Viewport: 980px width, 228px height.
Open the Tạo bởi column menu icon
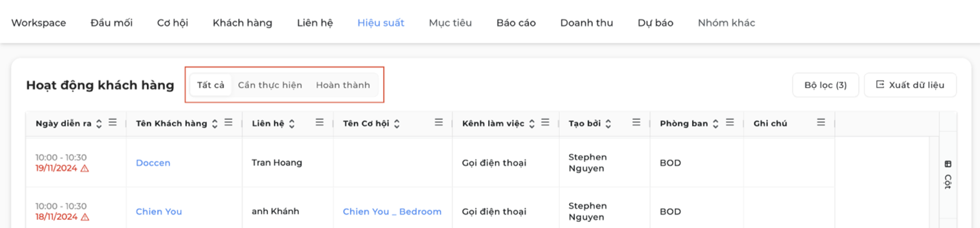point(636,122)
